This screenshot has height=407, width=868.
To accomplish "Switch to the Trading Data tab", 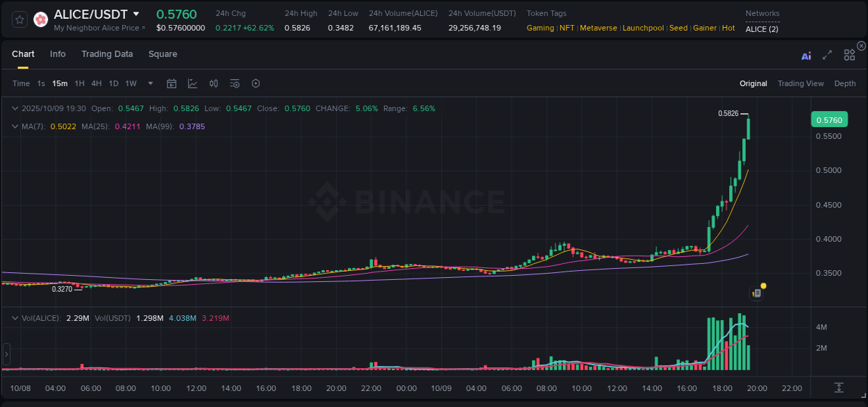I will (x=107, y=54).
